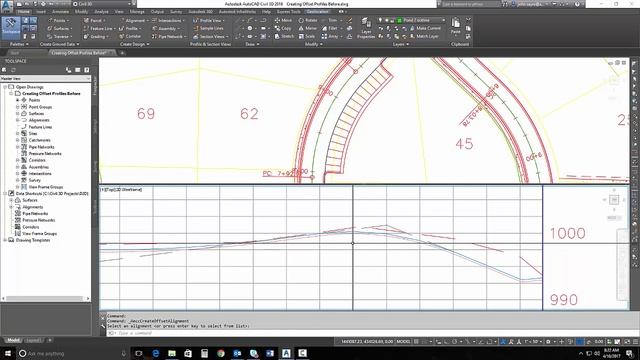Open the Intersections dropdown
This screenshot has height=360, width=640.
[x=168, y=20]
